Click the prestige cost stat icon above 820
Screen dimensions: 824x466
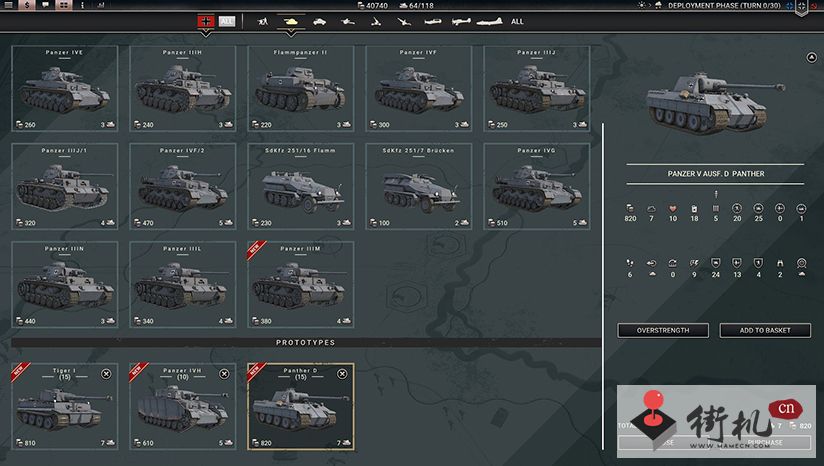(630, 209)
